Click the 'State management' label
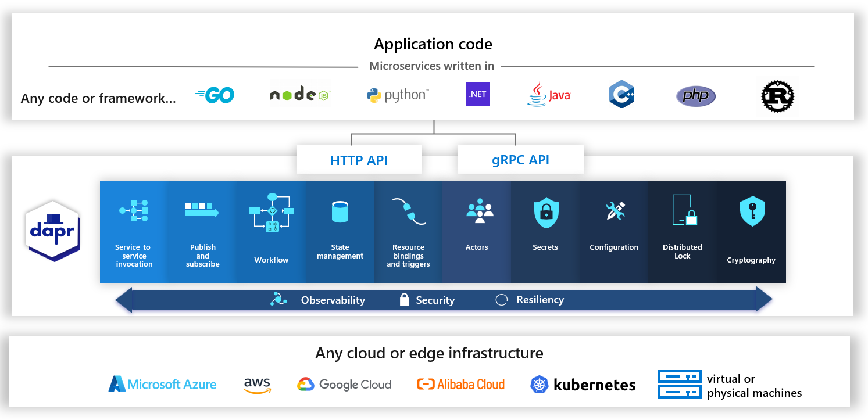 coord(340,252)
